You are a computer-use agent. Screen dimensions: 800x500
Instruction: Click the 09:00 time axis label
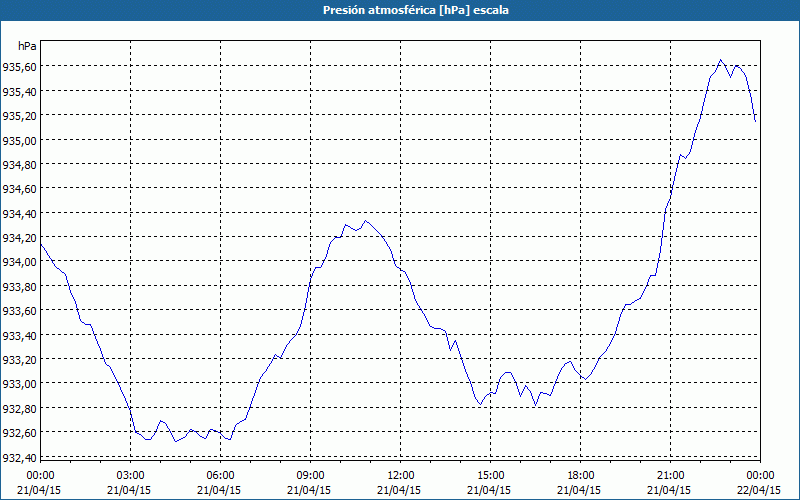click(311, 476)
